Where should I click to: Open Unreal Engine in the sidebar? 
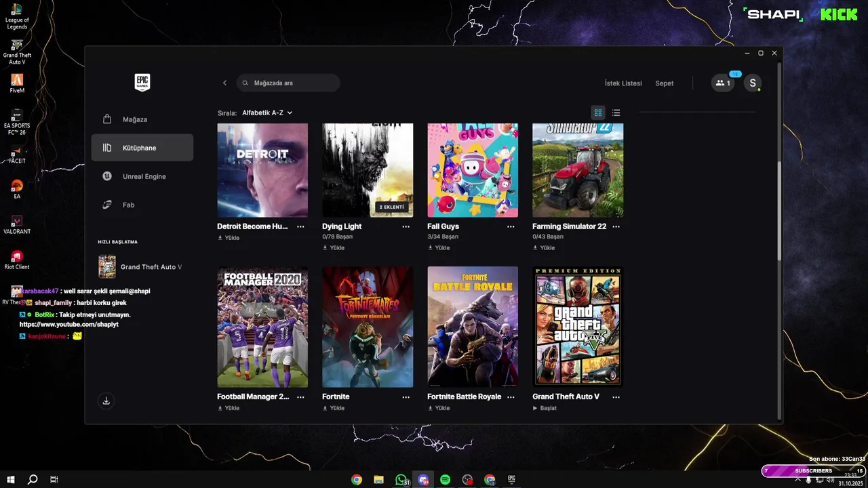(142, 176)
